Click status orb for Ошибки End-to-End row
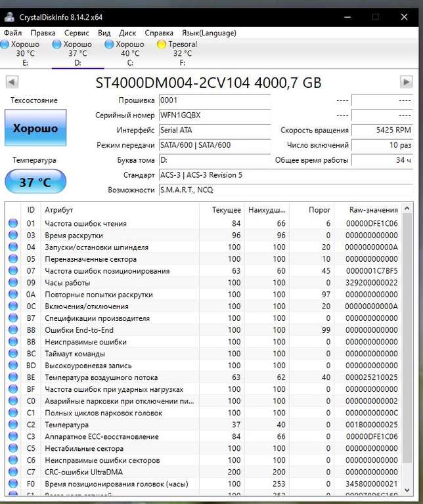The height and width of the screenshot is (504, 423). 13,329
